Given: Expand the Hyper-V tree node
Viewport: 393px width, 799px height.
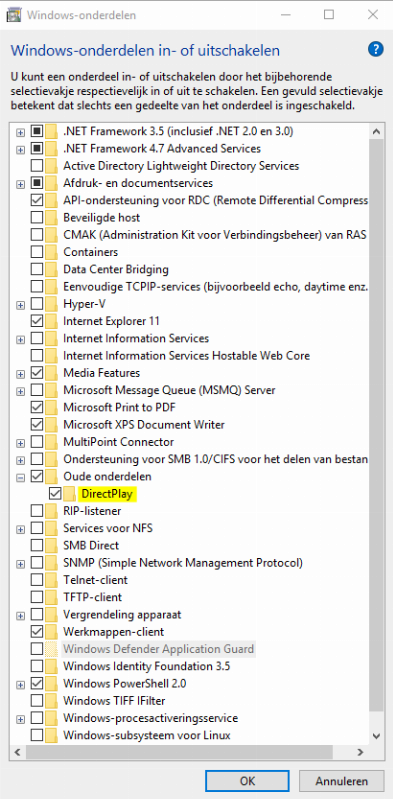Looking at the screenshot, I should coord(20,305).
